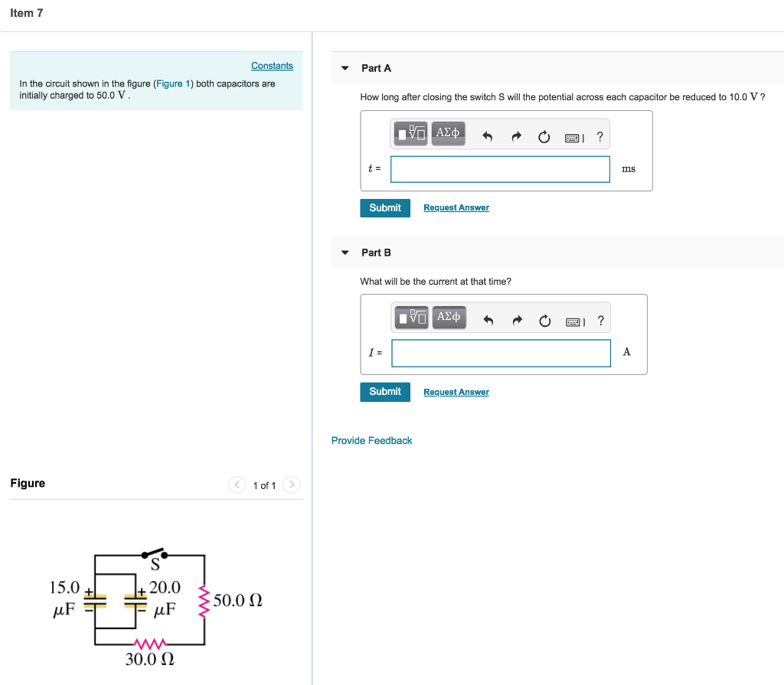Click the next figure arrow

292,484
